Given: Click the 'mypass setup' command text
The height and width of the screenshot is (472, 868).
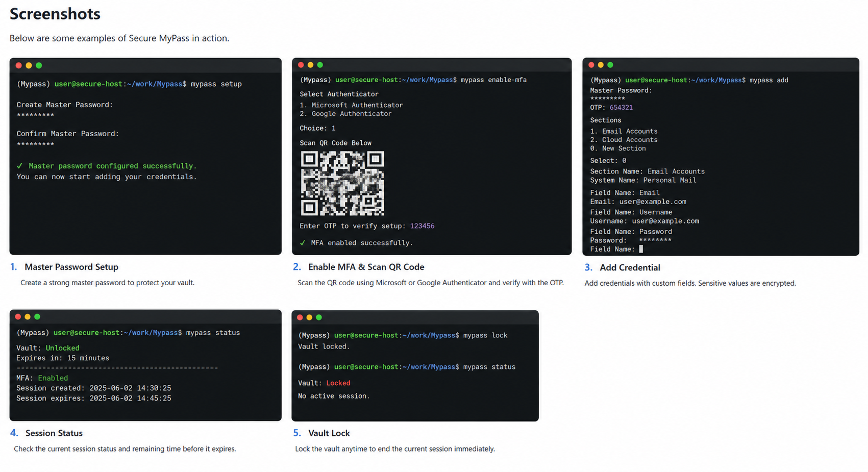Looking at the screenshot, I should pyautogui.click(x=216, y=84).
